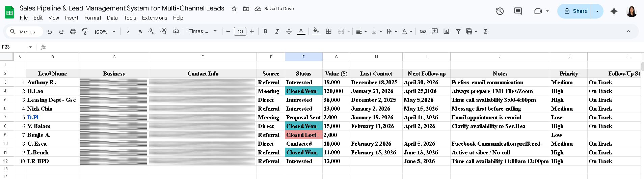Image resolution: width=644 pixels, height=179 pixels.
Task: Redo the last action
Action: (61, 31)
